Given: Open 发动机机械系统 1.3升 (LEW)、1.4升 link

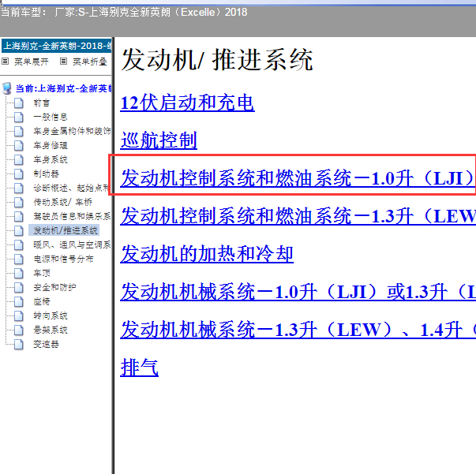Looking at the screenshot, I should click(298, 330).
